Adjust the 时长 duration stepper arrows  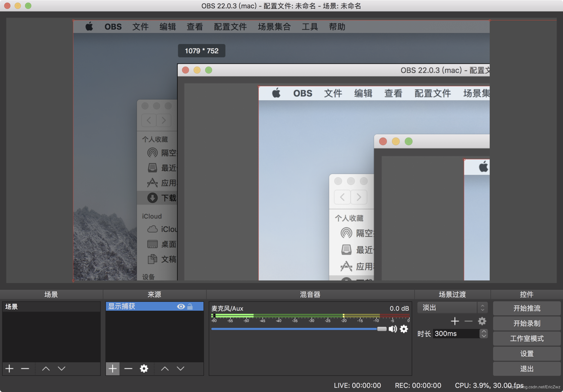tap(484, 334)
